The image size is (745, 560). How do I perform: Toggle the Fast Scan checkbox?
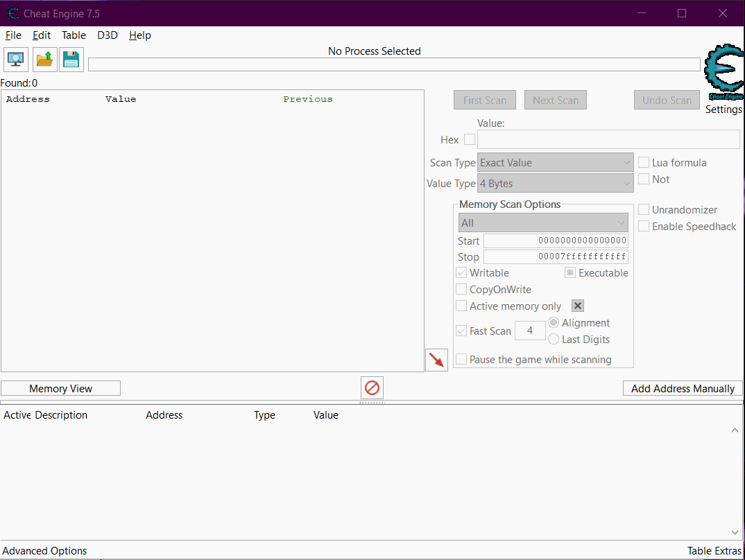(x=461, y=331)
